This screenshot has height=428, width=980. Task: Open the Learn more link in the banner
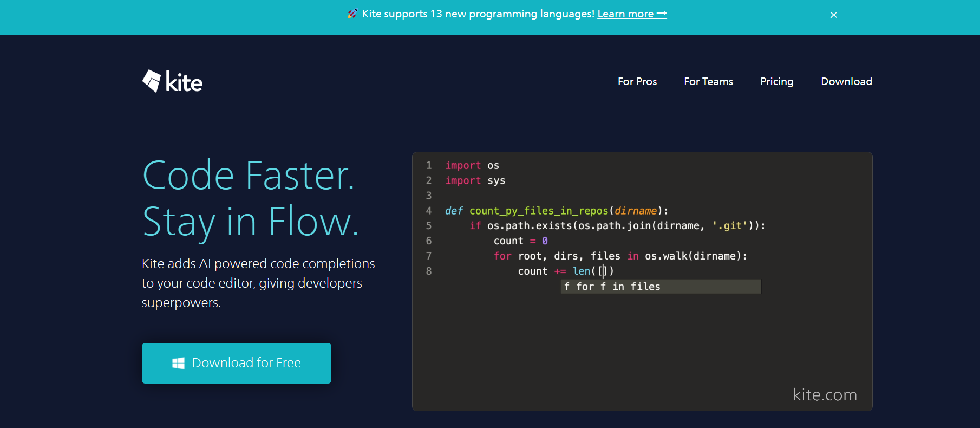pyautogui.click(x=632, y=14)
